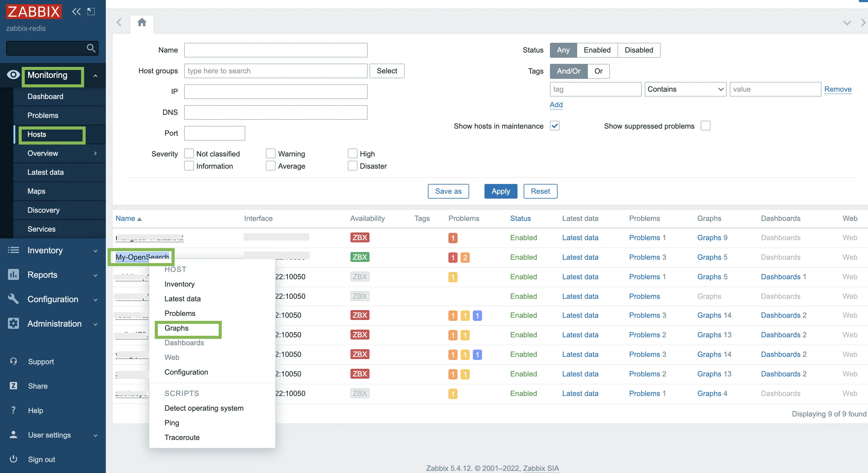
Task: Click the Apply filter button
Action: tap(500, 191)
